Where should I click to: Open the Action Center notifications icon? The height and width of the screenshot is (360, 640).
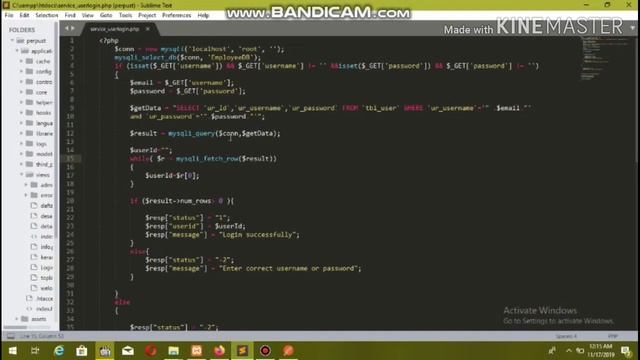coord(626,351)
